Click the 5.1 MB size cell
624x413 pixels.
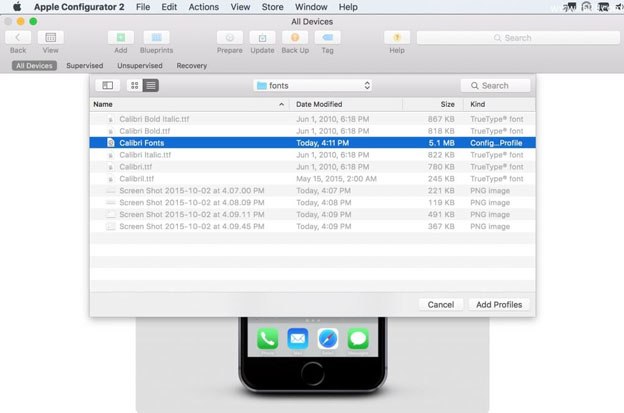pyautogui.click(x=441, y=143)
